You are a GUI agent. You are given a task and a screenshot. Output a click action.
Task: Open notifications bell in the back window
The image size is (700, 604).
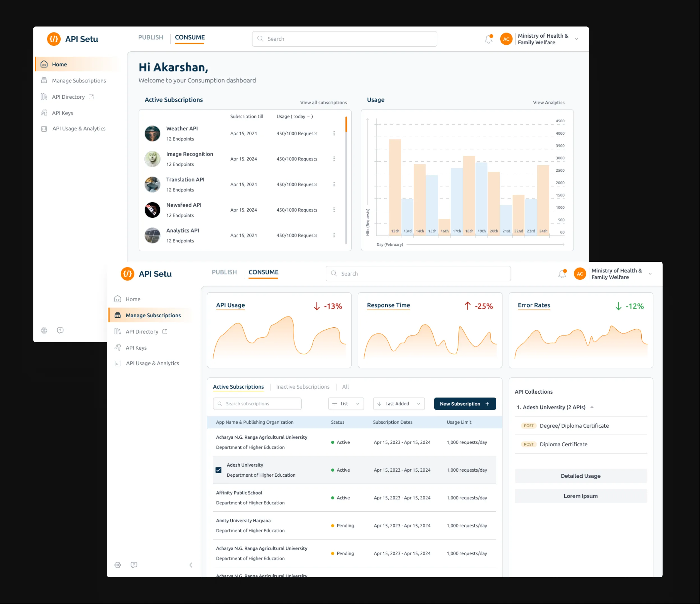click(x=488, y=39)
